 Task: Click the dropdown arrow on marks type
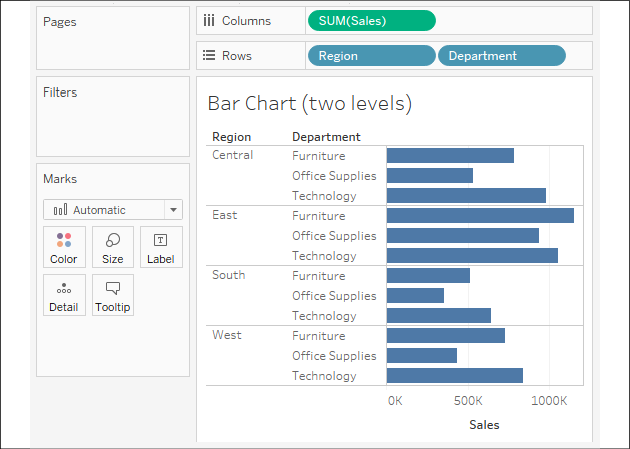click(174, 210)
